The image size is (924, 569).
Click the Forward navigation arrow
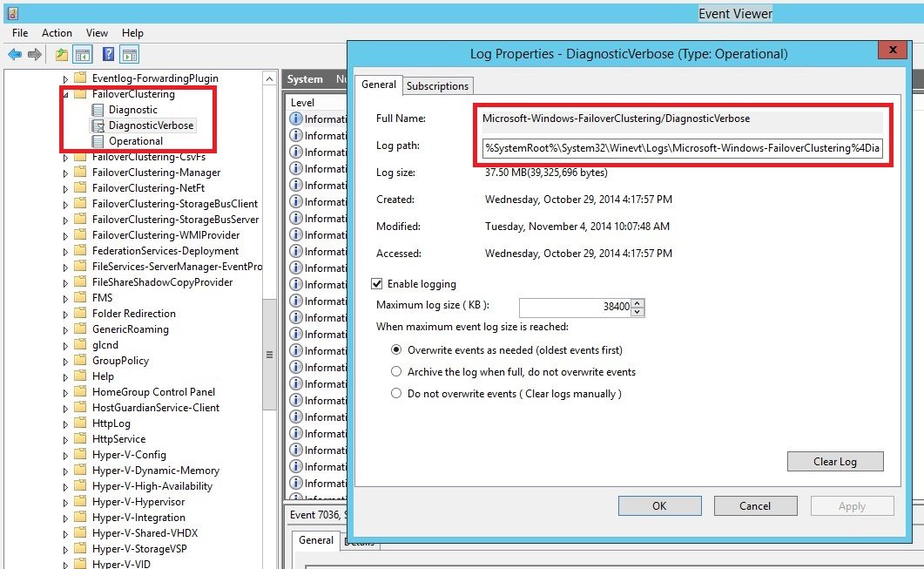tap(33, 54)
